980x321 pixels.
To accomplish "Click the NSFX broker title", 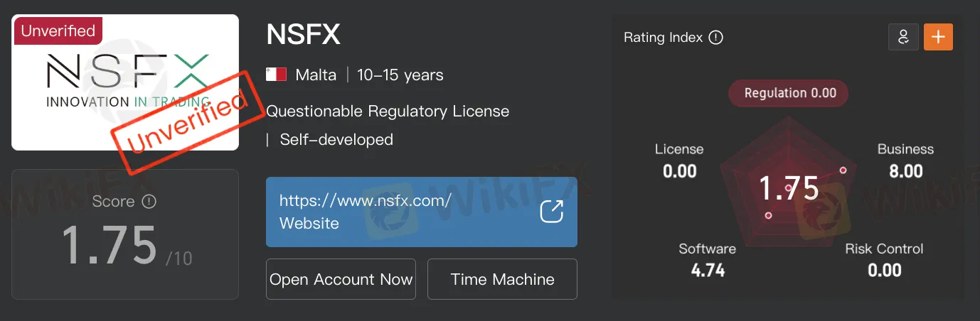I will pos(304,34).
